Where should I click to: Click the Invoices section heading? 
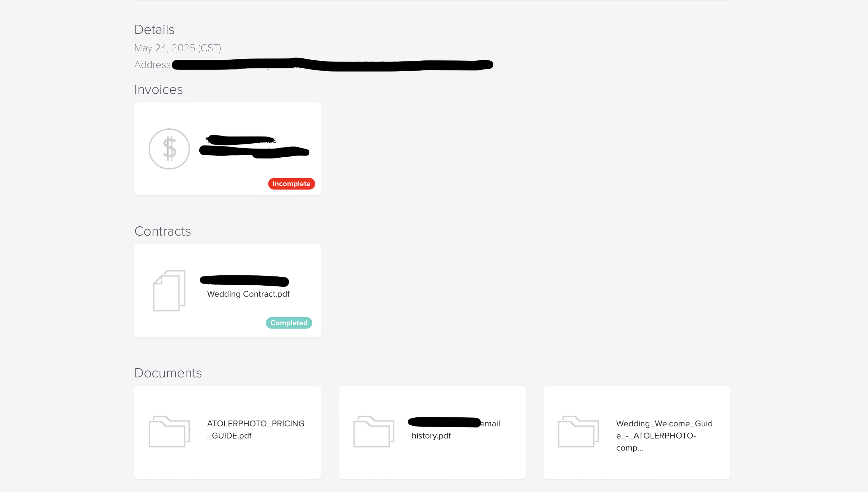click(x=158, y=90)
